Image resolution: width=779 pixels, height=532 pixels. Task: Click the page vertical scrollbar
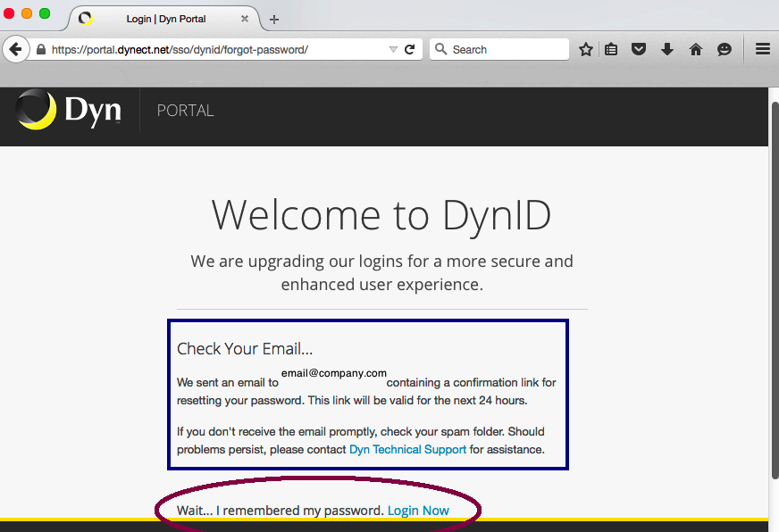775,290
